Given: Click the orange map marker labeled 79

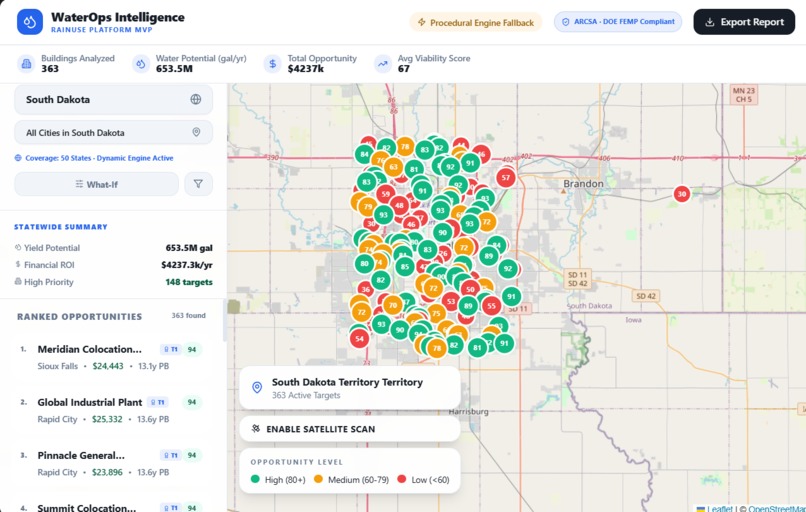Looking at the screenshot, I should (x=368, y=207).
